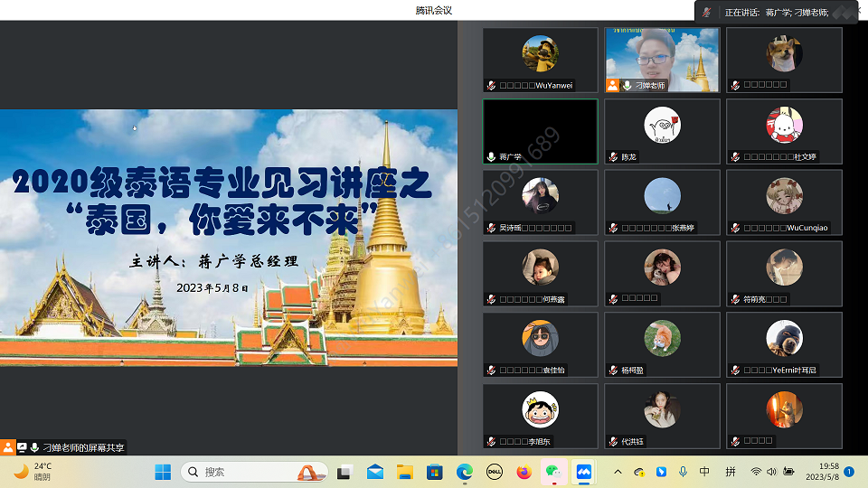Screen dimensions: 868x488
Task: Open the 拼 input method options
Action: (x=730, y=472)
